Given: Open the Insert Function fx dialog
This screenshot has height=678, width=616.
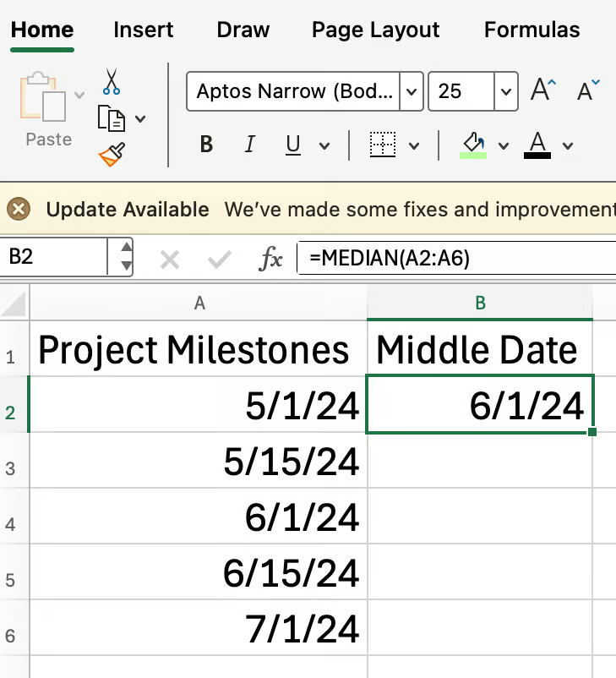Looking at the screenshot, I should point(270,258).
